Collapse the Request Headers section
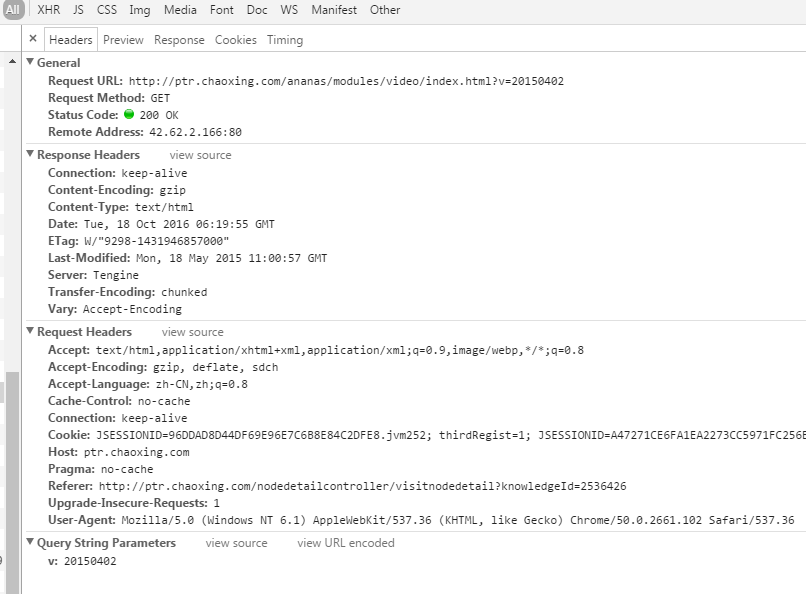This screenshot has height=594, width=806. click(30, 331)
